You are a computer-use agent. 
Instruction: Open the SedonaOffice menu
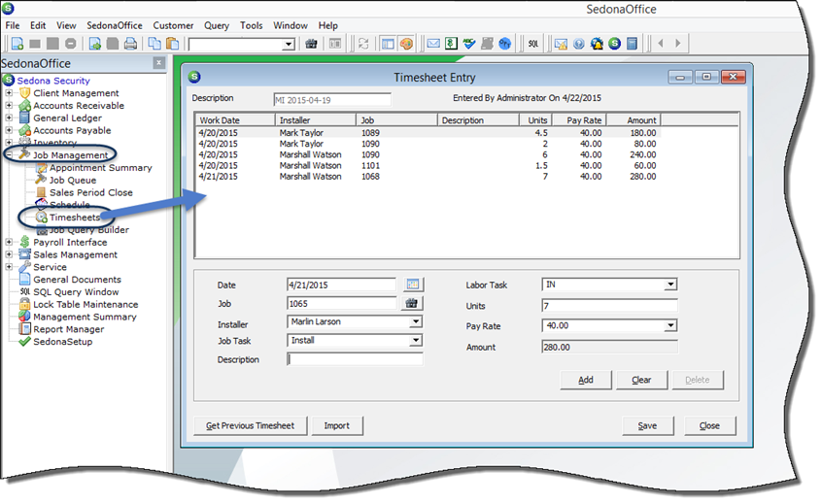[115, 25]
